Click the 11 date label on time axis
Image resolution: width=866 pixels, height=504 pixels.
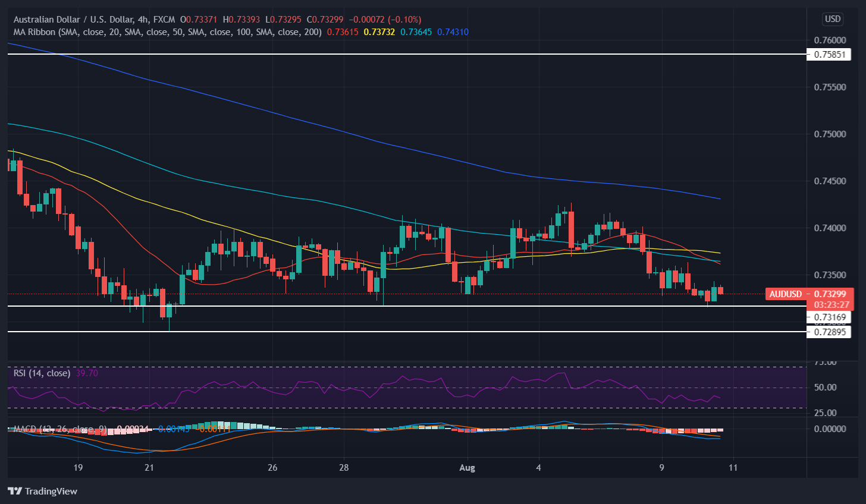(733, 468)
